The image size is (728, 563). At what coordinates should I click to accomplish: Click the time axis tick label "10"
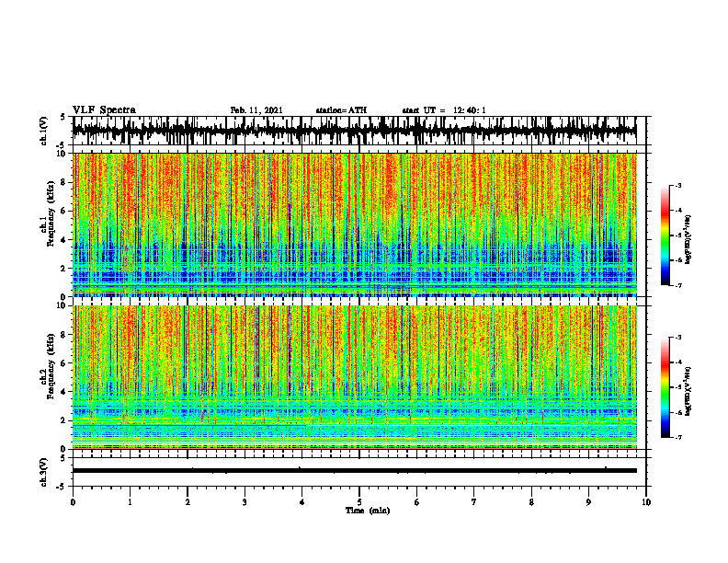(646, 502)
